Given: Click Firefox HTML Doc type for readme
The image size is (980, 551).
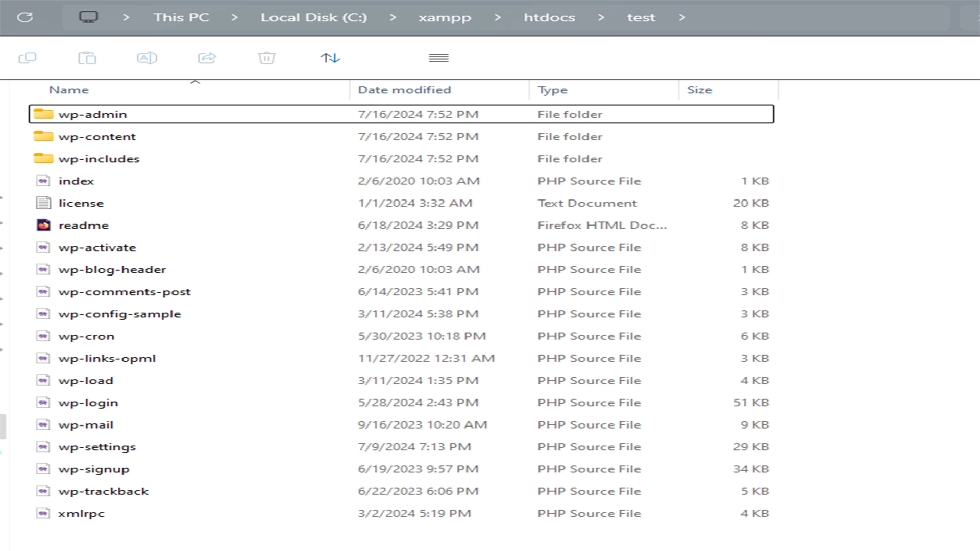Looking at the screenshot, I should coord(602,225).
